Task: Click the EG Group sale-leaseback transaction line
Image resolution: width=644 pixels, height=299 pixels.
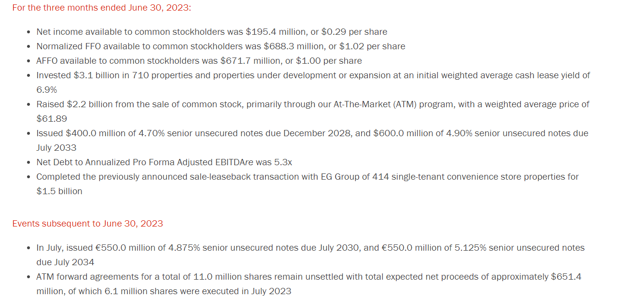Action: (x=307, y=177)
